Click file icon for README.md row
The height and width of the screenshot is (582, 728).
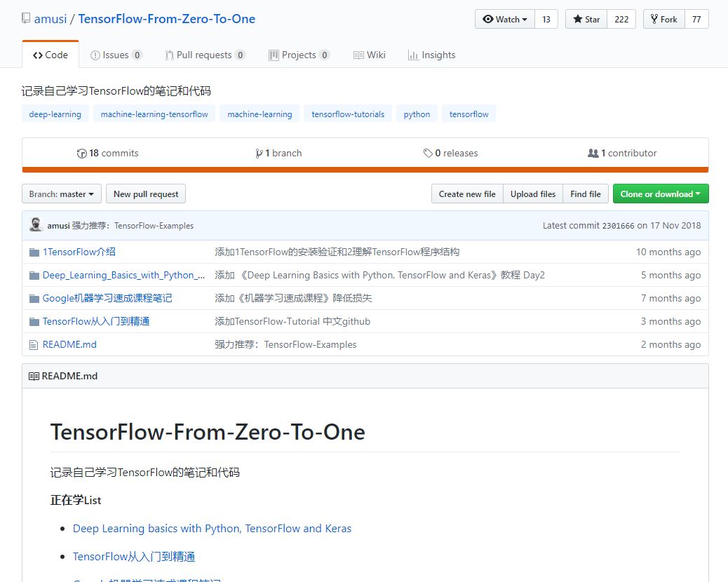(34, 345)
